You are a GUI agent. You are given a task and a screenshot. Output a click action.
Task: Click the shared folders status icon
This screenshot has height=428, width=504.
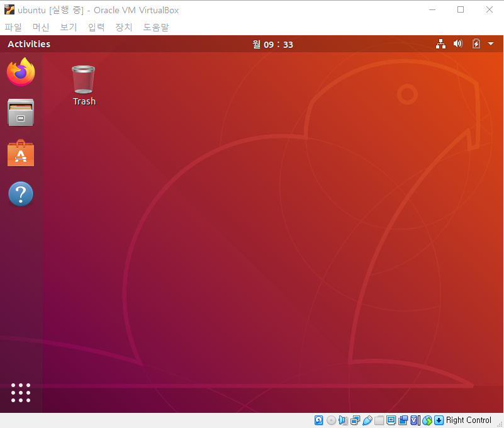pyautogui.click(x=379, y=420)
